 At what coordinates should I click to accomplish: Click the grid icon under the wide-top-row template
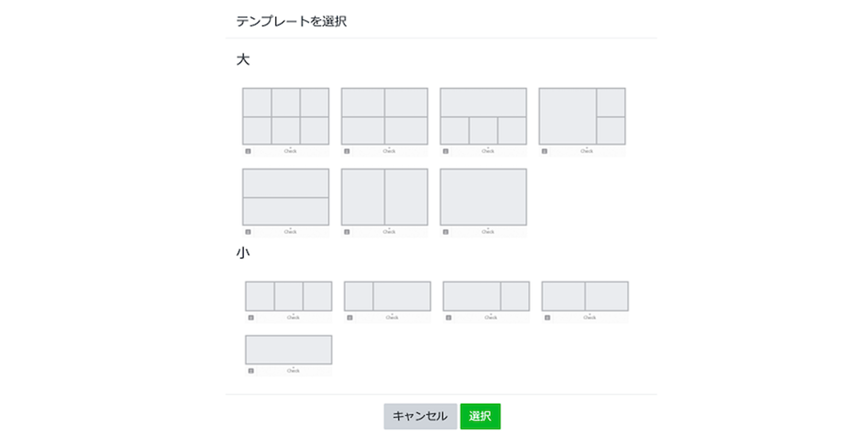(x=446, y=151)
